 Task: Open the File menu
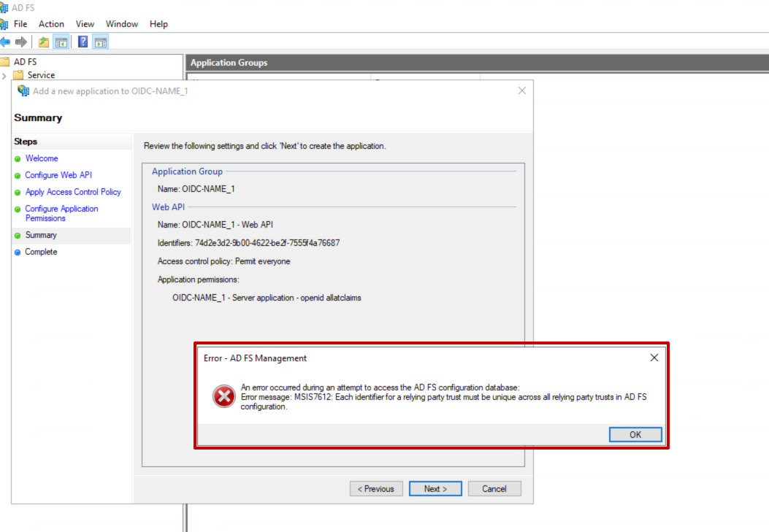coord(20,24)
